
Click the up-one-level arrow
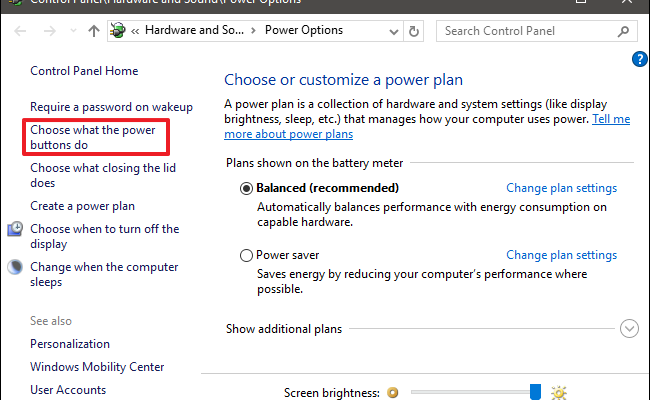[94, 30]
